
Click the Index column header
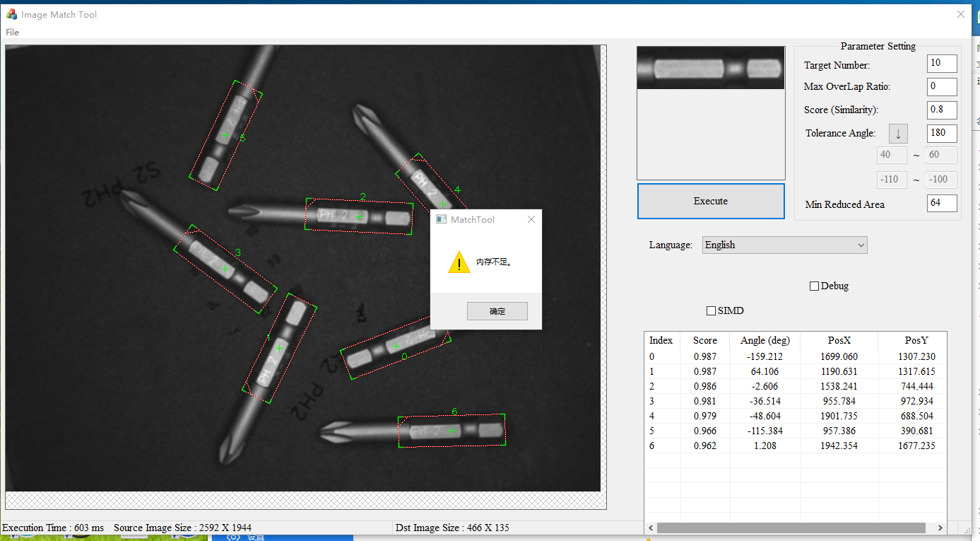662,341
